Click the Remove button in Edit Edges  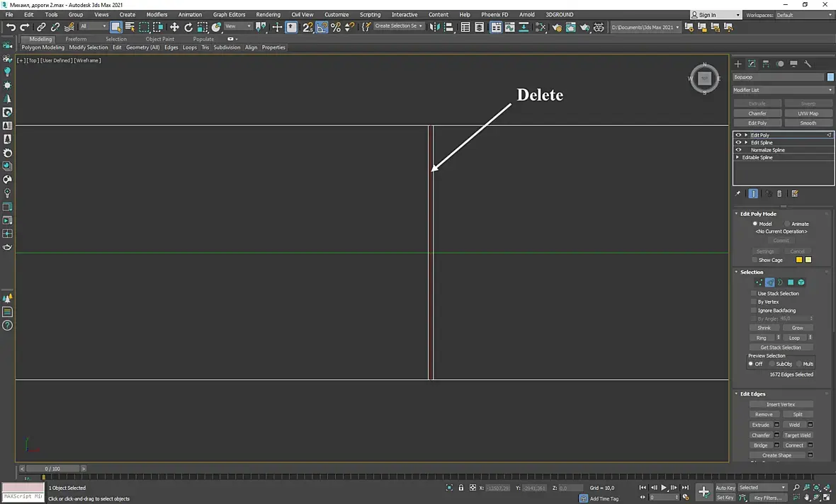pyautogui.click(x=764, y=415)
